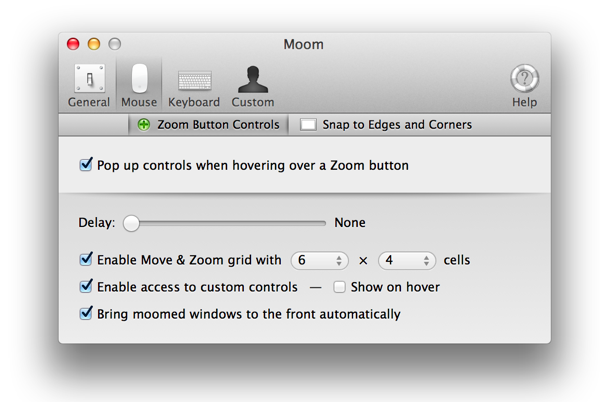Disable Enable access to custom controls
The image size is (600, 402).
[86, 286]
